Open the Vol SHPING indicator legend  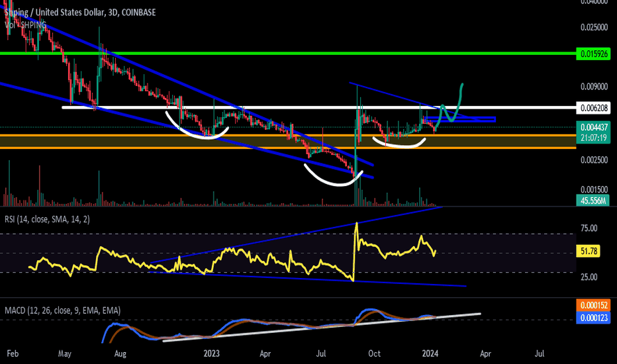click(25, 24)
